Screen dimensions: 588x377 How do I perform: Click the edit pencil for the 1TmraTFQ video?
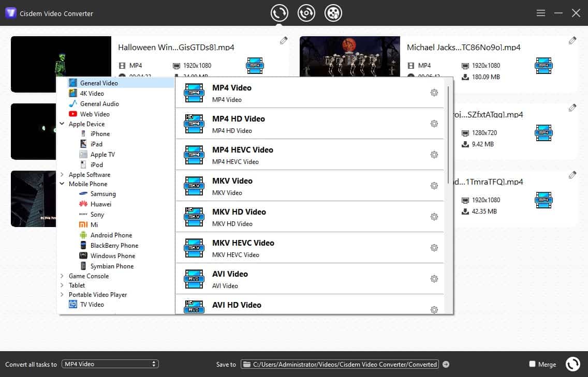[572, 175]
